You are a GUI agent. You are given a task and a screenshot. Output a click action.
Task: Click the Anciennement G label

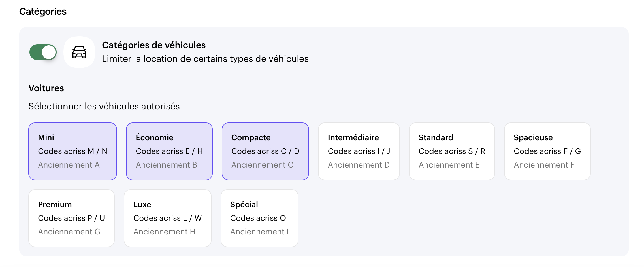(69, 232)
